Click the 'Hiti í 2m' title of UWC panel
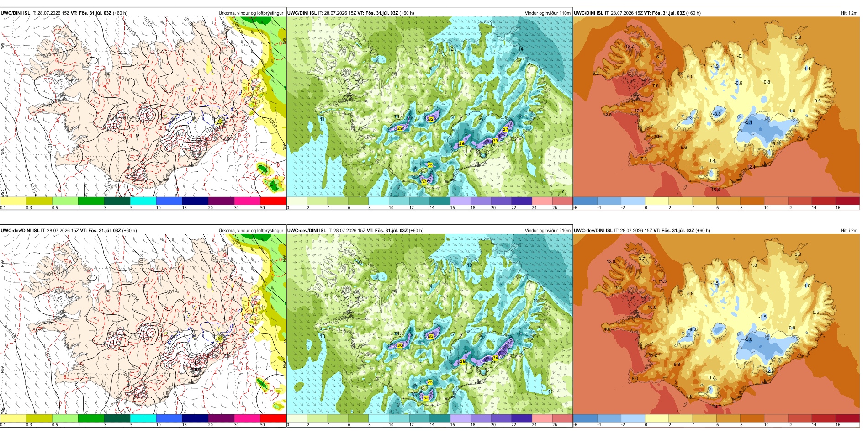868x434 pixels. (x=849, y=13)
